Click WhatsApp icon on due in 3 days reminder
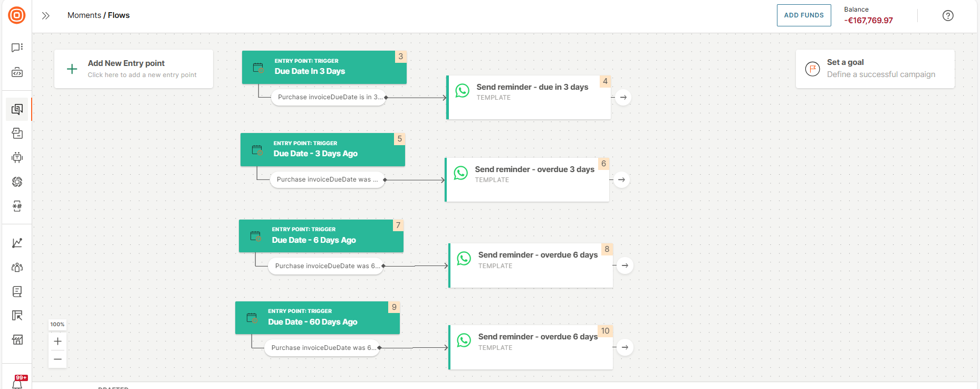The image size is (980, 389). 463,91
